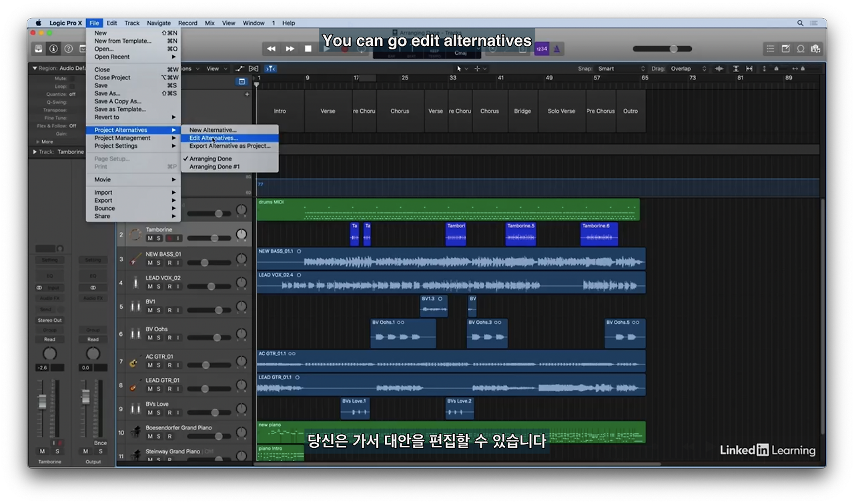Click the AC GTR_01 acoustic guitar icon
Viewport: 854px width, 504px height.
tap(135, 363)
